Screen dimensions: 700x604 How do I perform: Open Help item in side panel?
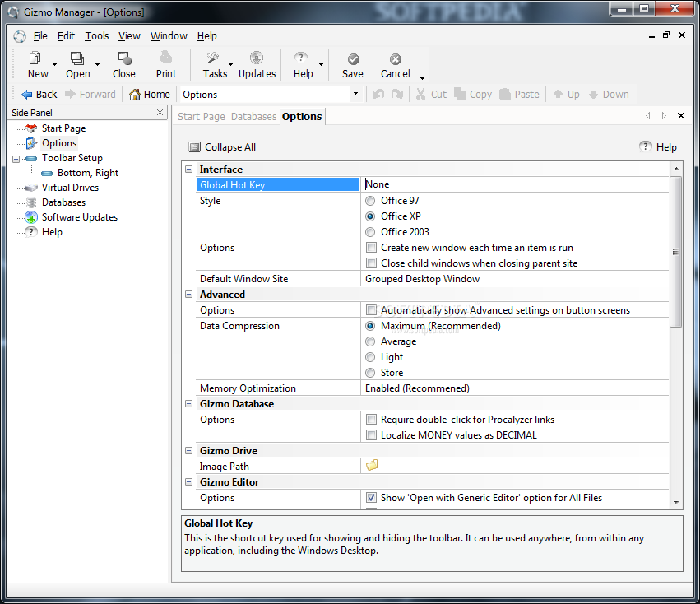(x=52, y=231)
